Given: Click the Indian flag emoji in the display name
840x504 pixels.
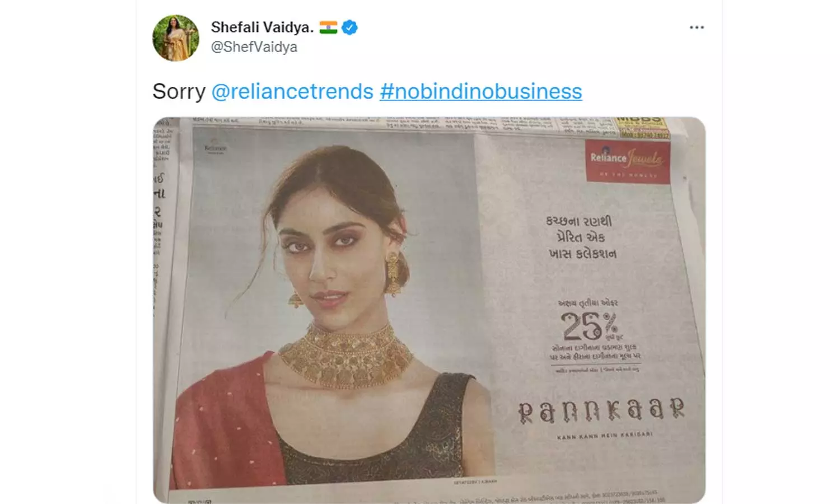Looking at the screenshot, I should [329, 26].
